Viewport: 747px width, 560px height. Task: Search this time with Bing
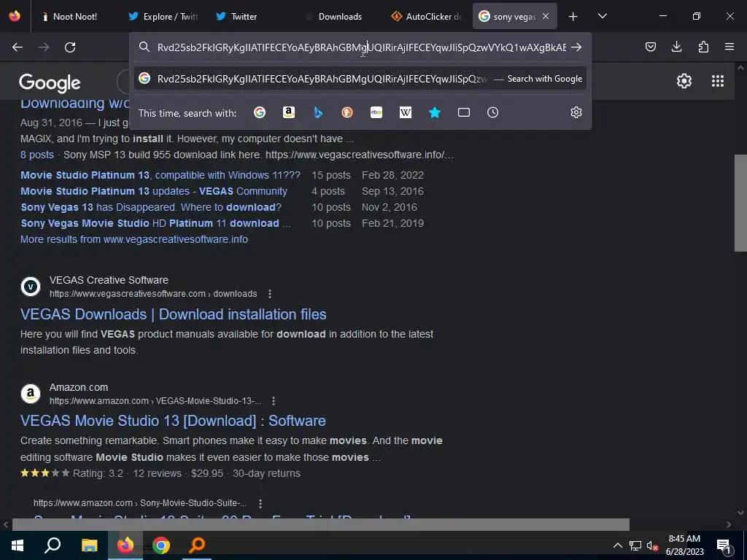[318, 112]
